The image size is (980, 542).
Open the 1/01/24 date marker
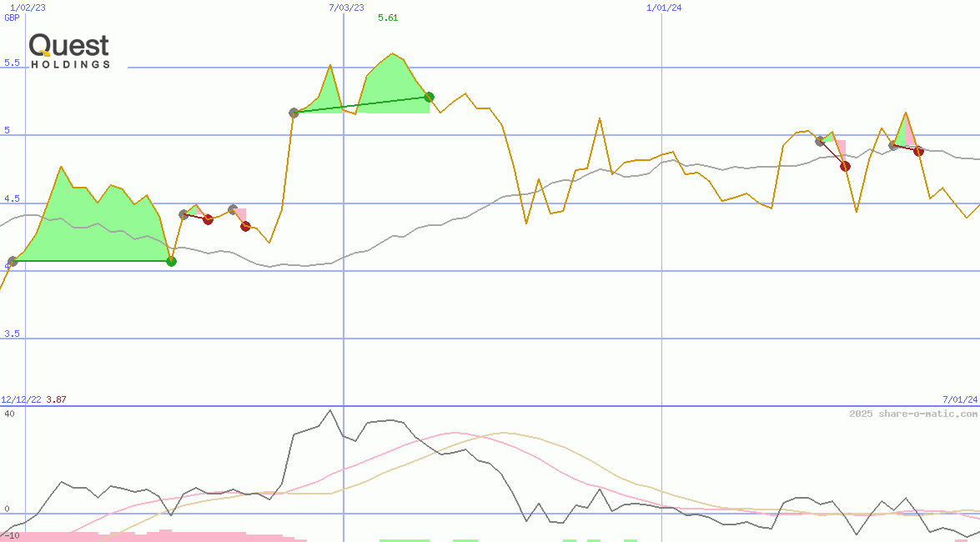tap(663, 7)
